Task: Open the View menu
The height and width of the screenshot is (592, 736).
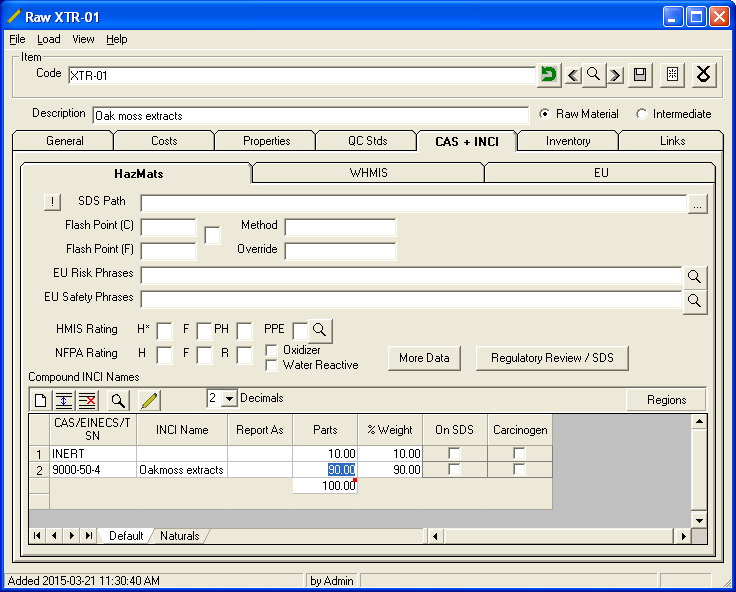Action: 83,39
